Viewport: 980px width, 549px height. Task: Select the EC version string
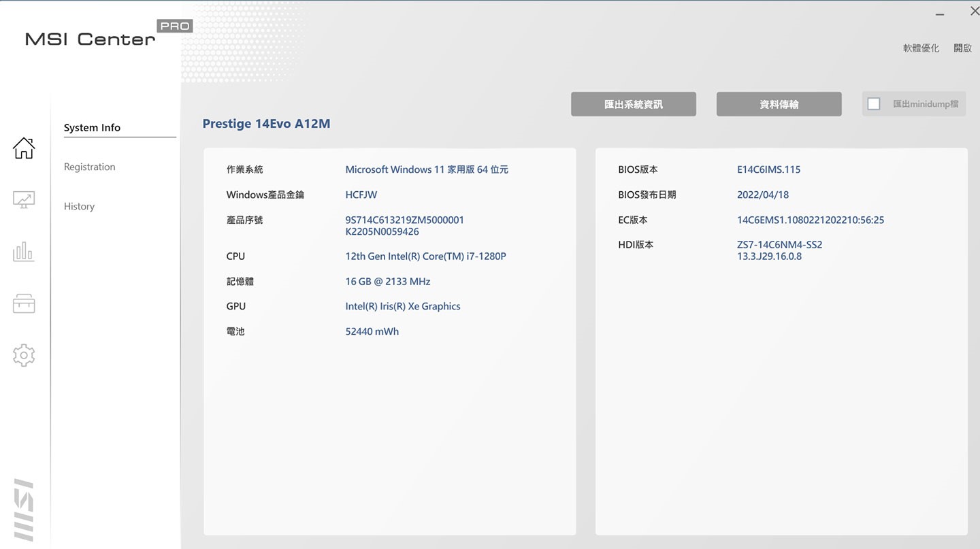811,220
